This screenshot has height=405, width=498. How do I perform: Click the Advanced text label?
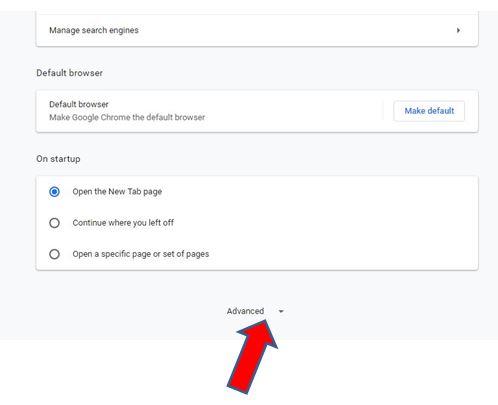click(x=245, y=311)
